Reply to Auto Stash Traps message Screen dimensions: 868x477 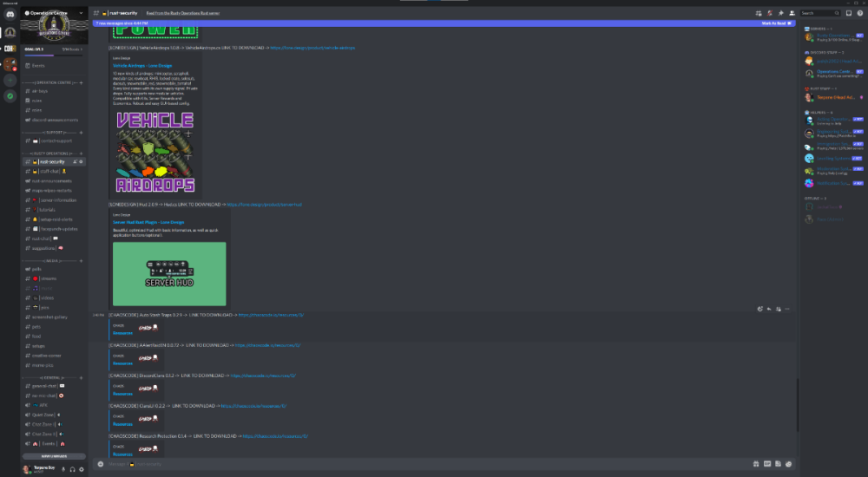(769, 310)
